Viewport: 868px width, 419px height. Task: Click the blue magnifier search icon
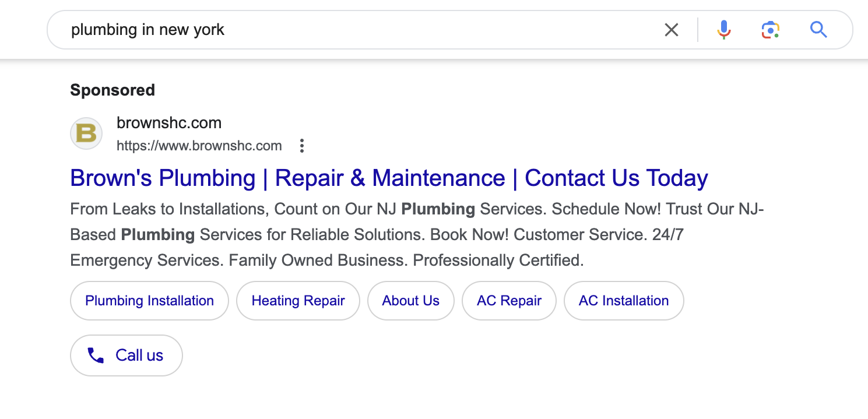click(818, 30)
